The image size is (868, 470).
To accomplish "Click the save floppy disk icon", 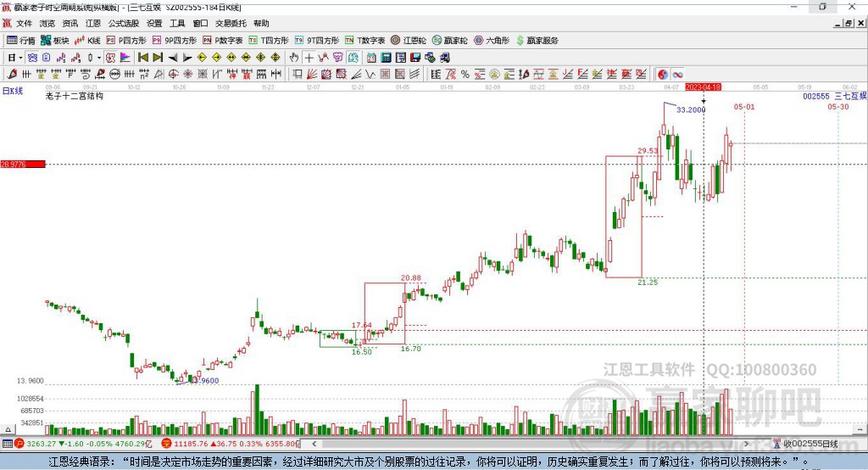I will tap(415, 58).
